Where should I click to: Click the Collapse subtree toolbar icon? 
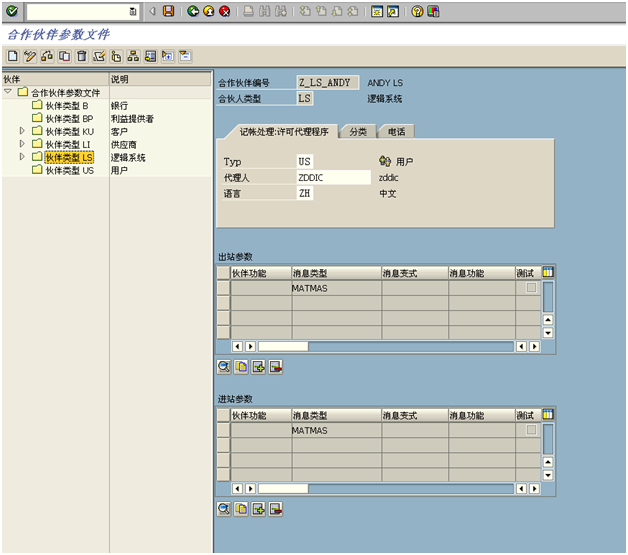pyautogui.click(x=185, y=56)
